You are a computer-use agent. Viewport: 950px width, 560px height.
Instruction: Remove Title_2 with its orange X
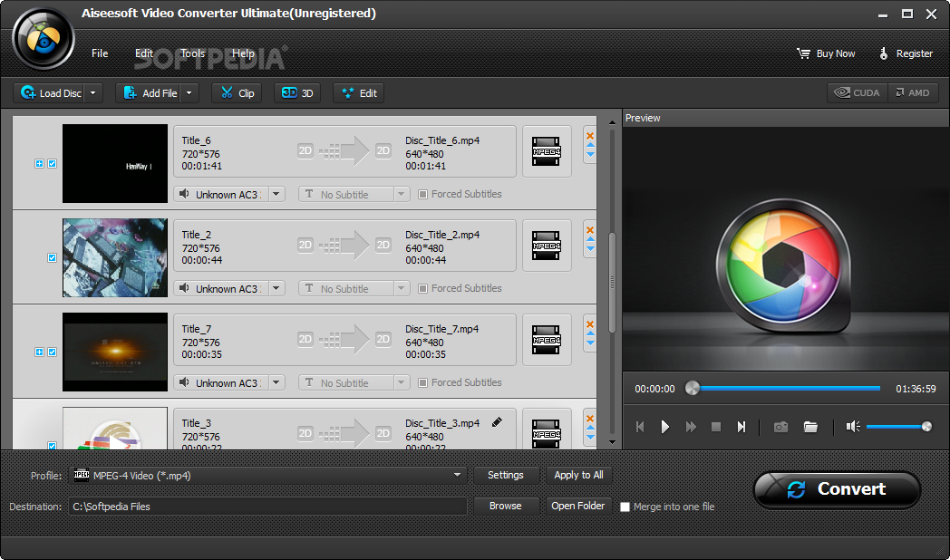590,230
